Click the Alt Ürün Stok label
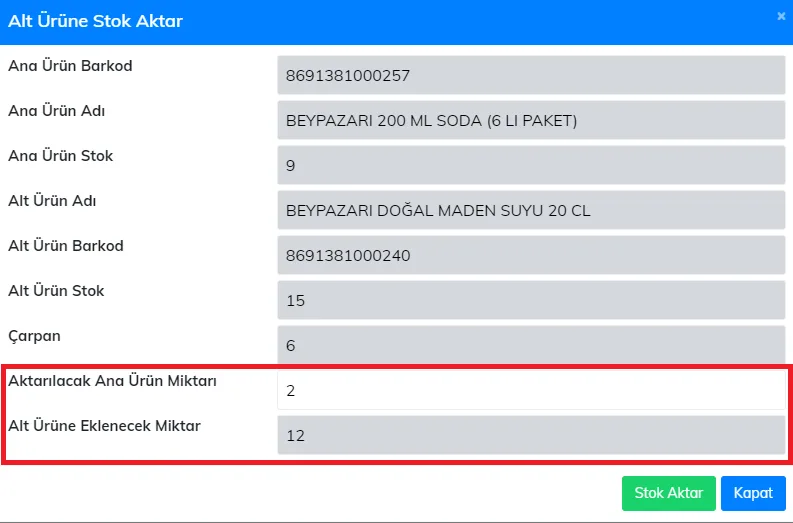 pos(56,291)
